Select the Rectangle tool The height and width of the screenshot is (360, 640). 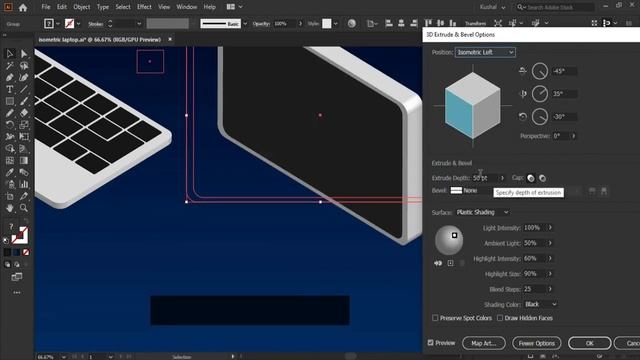tap(10, 101)
